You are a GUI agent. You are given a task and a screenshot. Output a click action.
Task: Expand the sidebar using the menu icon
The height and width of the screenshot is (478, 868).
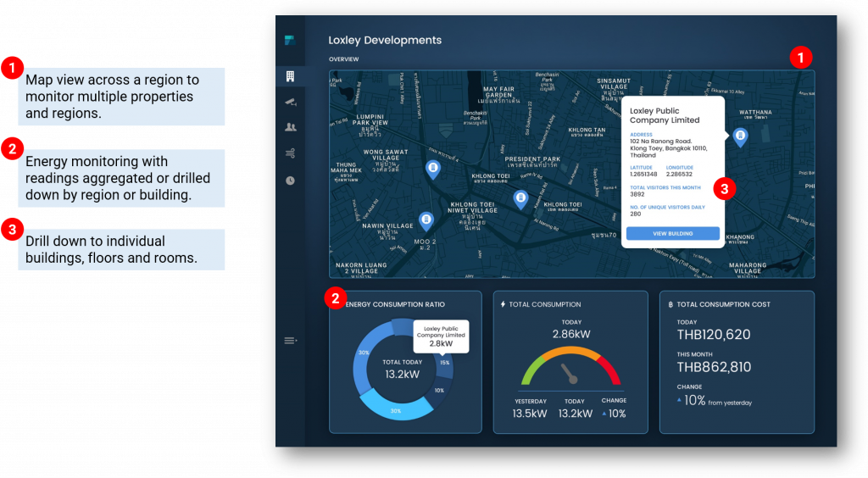(x=290, y=341)
